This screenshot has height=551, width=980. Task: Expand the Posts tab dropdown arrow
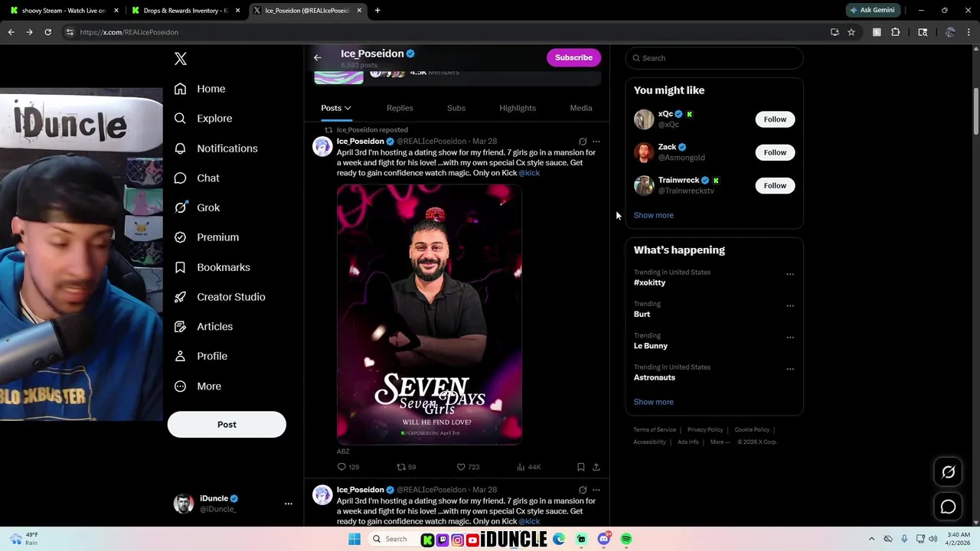coord(348,108)
